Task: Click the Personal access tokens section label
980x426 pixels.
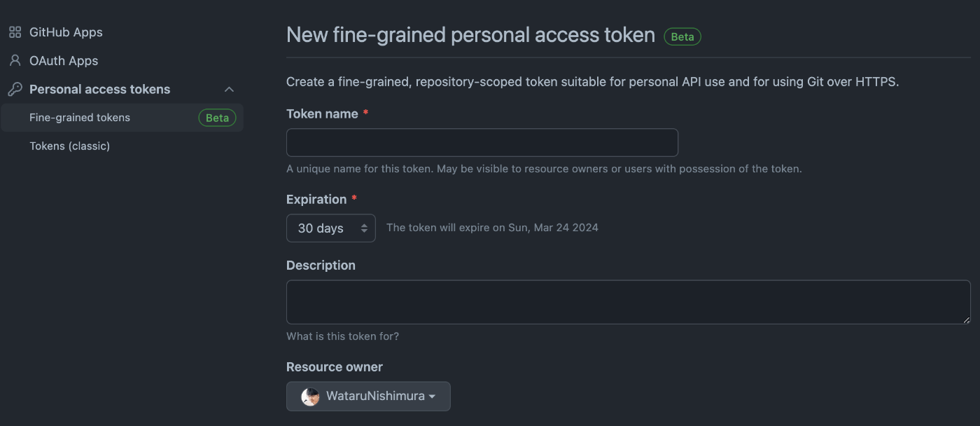Action: 100,90
